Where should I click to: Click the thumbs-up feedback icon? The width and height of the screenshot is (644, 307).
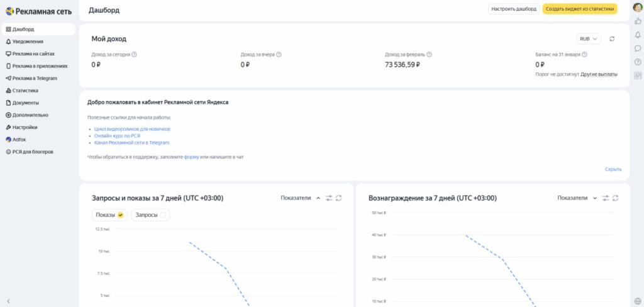click(x=638, y=21)
